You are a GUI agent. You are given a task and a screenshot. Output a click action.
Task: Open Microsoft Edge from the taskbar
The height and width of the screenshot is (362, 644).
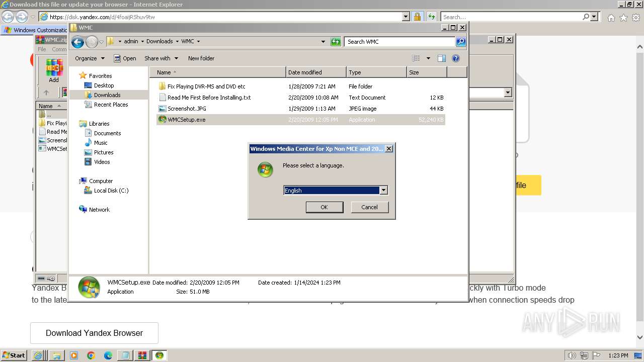(x=108, y=355)
